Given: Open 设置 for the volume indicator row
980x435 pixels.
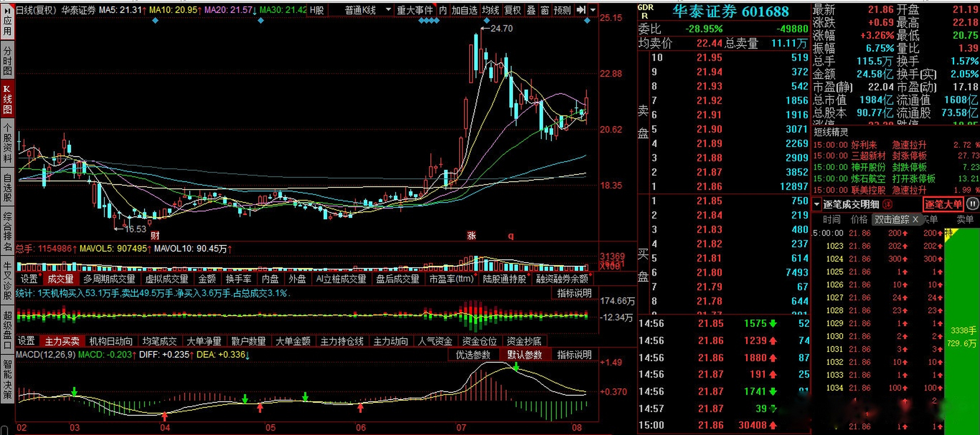Looking at the screenshot, I should [29, 279].
